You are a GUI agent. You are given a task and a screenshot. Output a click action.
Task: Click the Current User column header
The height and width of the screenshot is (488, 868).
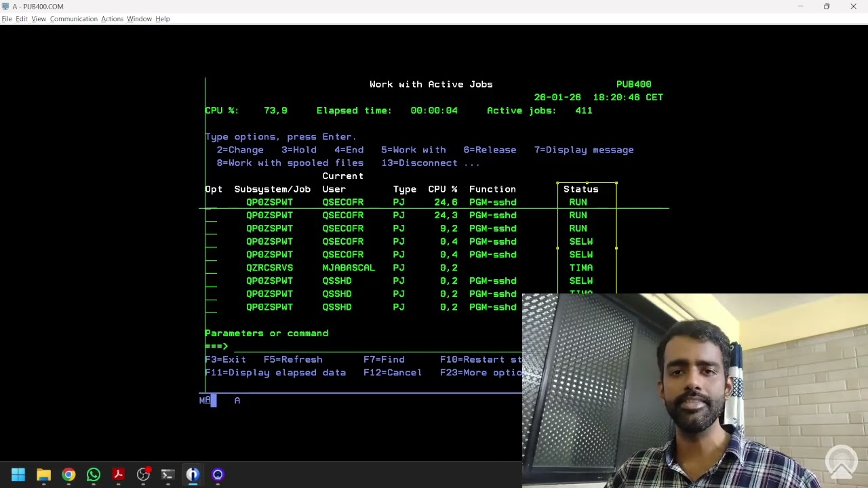point(342,182)
